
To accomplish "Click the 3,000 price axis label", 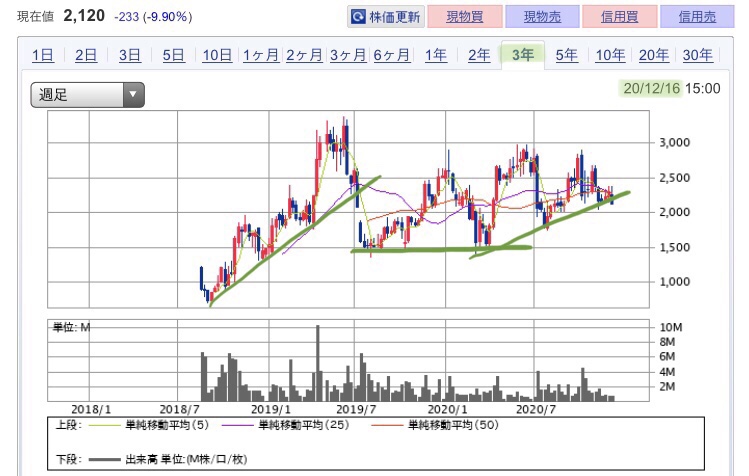I will [674, 142].
